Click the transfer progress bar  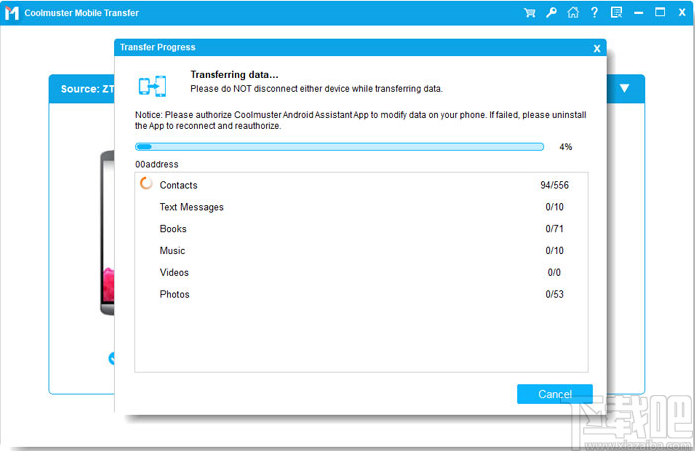pyautogui.click(x=340, y=147)
